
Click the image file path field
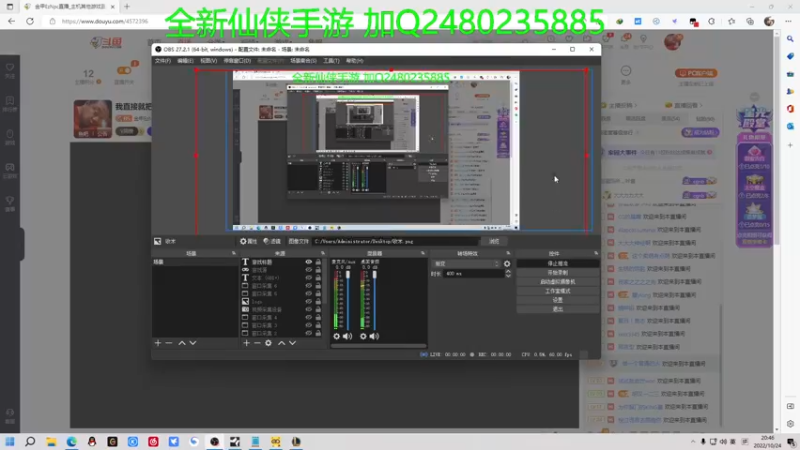(395, 241)
